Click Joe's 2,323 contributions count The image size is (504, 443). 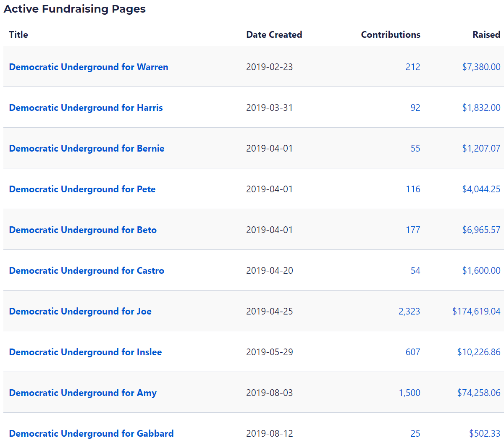[409, 312]
